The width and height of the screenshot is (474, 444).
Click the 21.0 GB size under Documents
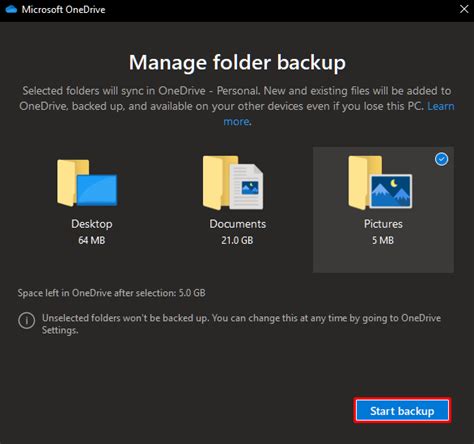pyautogui.click(x=237, y=240)
